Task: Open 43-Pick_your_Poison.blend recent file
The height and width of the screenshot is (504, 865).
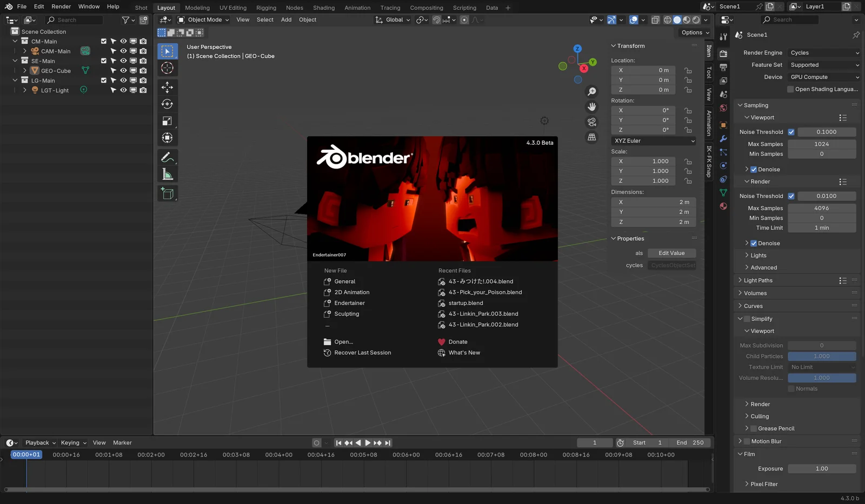Action: [485, 292]
